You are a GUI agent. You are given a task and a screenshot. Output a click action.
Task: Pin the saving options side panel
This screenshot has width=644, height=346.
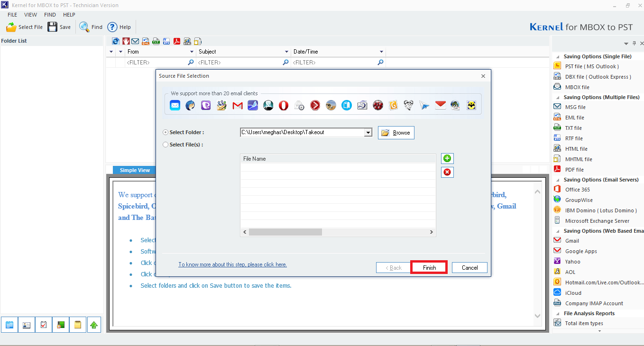point(634,43)
